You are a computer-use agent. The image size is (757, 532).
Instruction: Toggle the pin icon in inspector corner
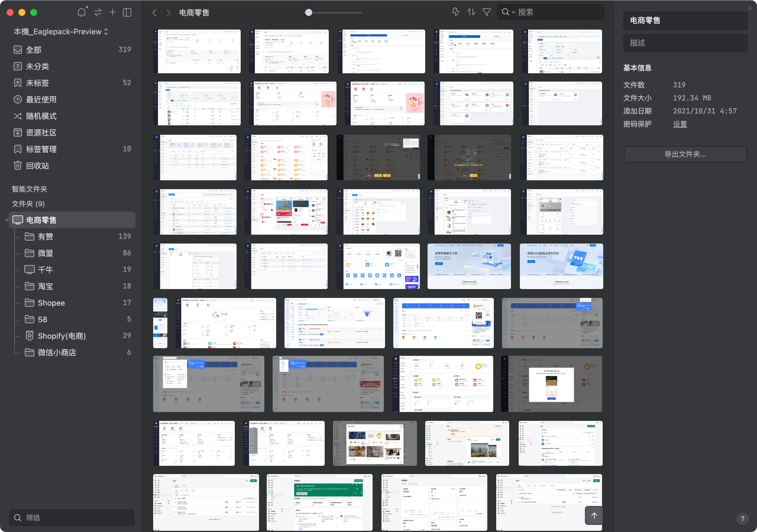750,8
